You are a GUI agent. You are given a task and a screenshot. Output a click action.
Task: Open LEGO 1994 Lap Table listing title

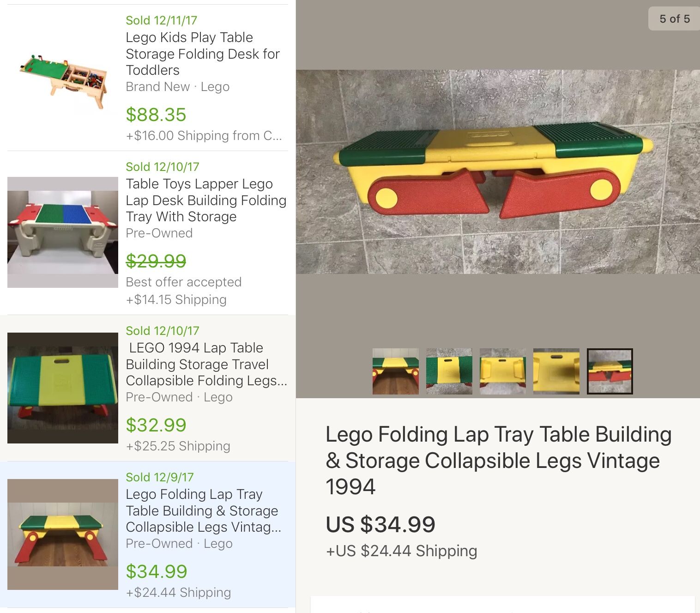tap(206, 364)
